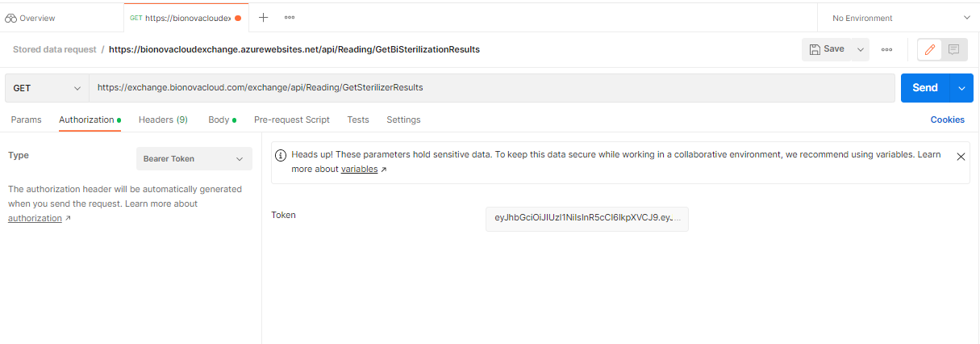Click the Type label
This screenshot has width=980, height=344.
click(19, 155)
